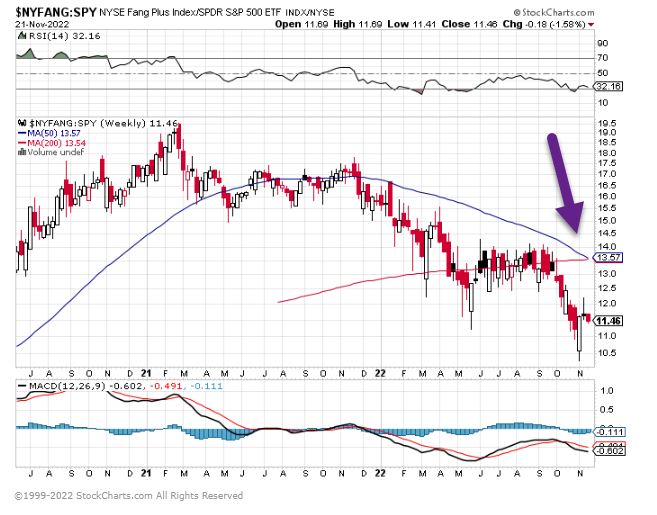Click the RSI(14) 32.16 label

pyautogui.click(x=65, y=36)
